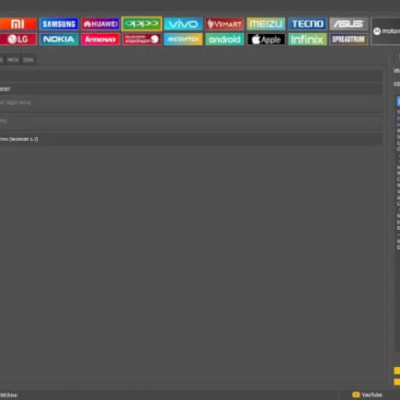Screen dimensions: 400x400
Task: Select the Xiaomi Mi brand logo
Action: point(18,24)
